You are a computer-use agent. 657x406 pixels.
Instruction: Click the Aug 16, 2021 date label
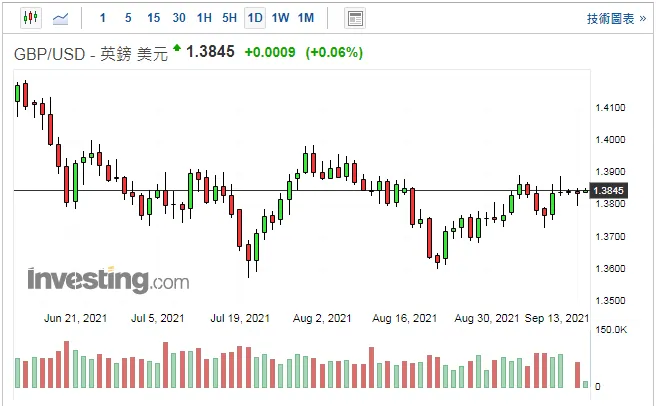404,318
